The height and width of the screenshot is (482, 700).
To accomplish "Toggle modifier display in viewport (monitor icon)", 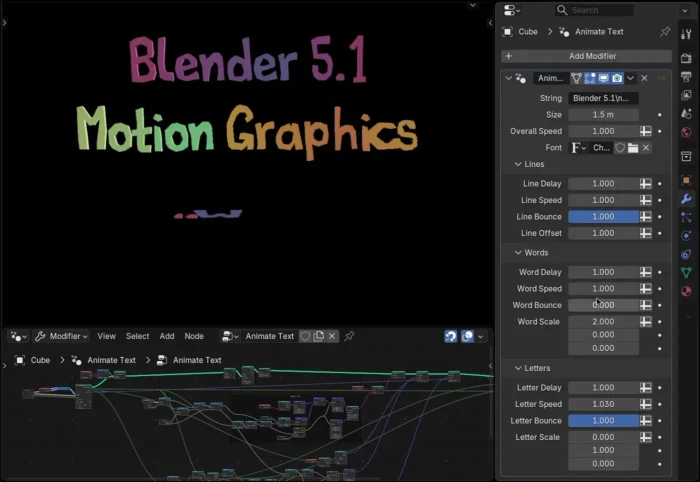I will point(604,78).
